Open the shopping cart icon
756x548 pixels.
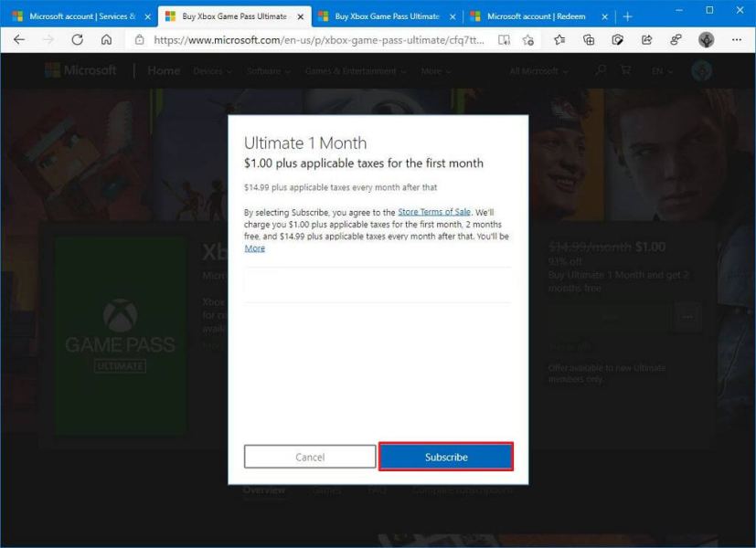tap(626, 71)
